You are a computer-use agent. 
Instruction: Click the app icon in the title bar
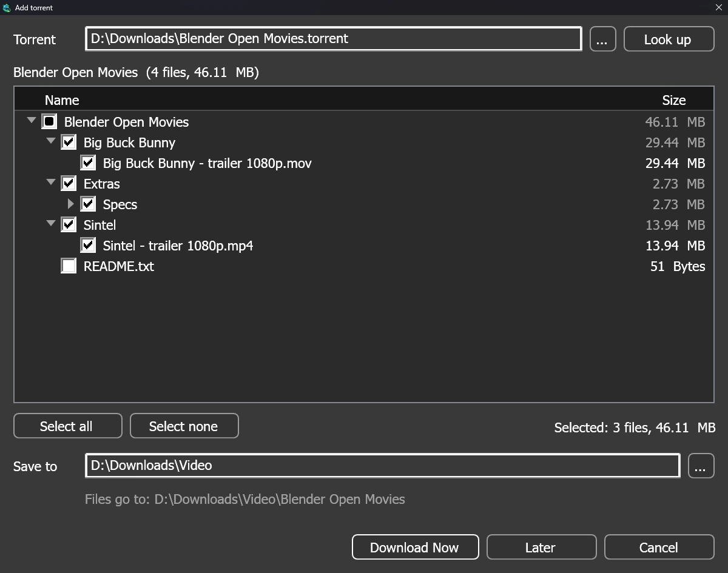pyautogui.click(x=7, y=8)
